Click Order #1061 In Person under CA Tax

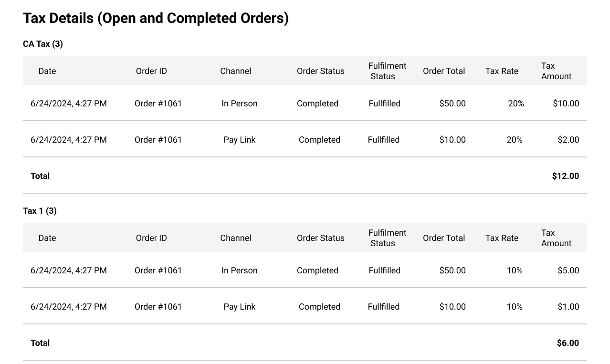[x=158, y=104]
